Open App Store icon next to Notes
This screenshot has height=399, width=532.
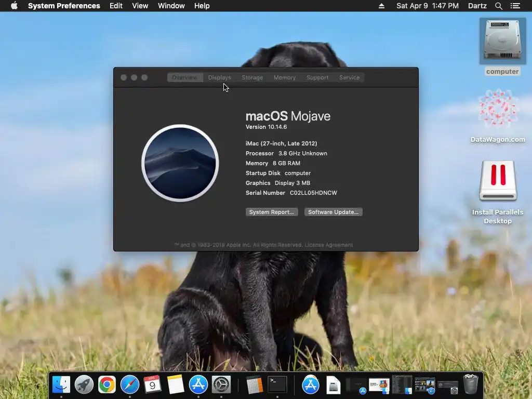[x=198, y=384]
